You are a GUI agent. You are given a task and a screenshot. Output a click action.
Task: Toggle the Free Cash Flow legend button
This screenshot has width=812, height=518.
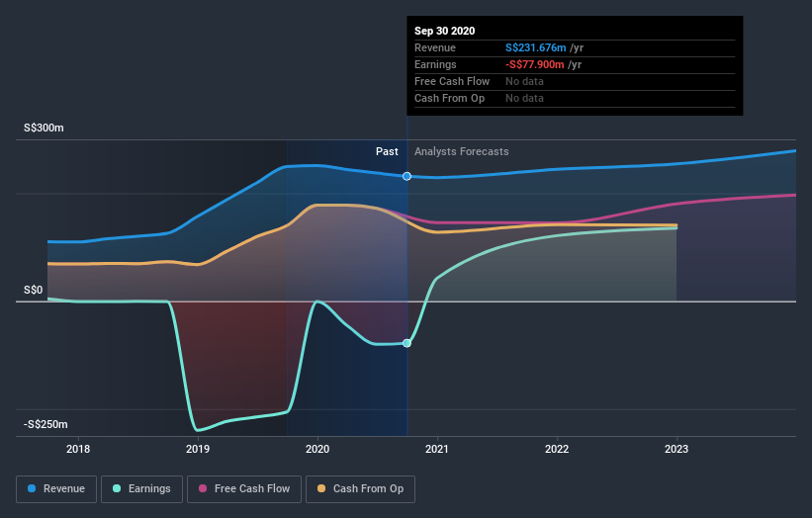pos(244,489)
